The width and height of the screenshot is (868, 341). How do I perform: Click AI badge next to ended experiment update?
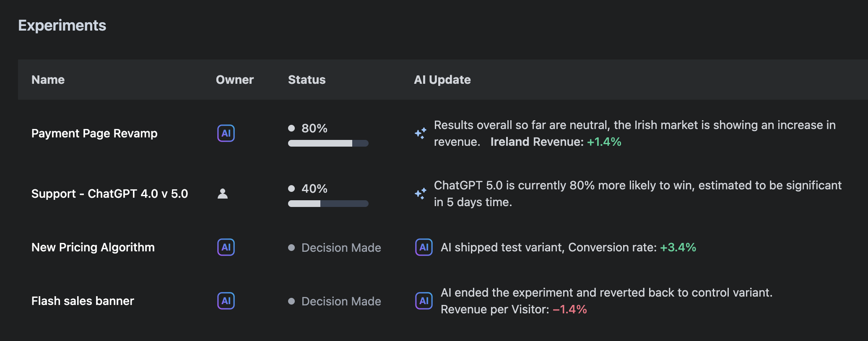[x=424, y=301]
